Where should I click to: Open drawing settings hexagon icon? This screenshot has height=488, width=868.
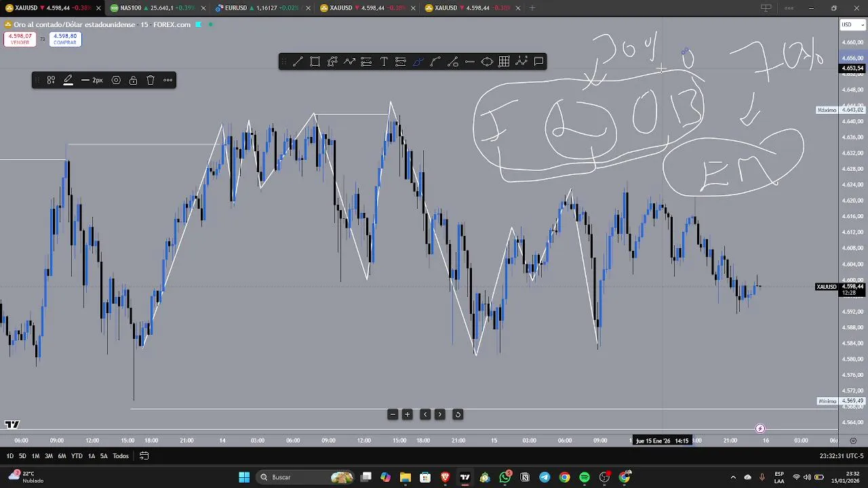pos(116,80)
